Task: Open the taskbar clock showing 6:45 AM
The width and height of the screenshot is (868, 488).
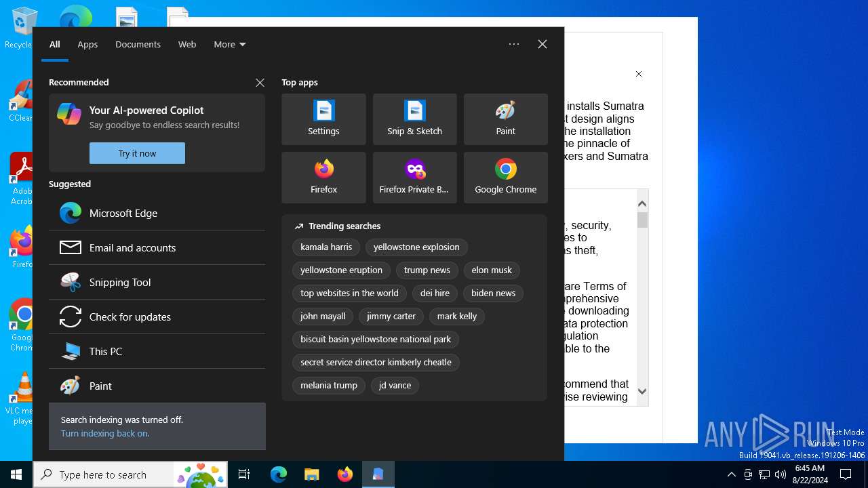Action: tap(809, 474)
